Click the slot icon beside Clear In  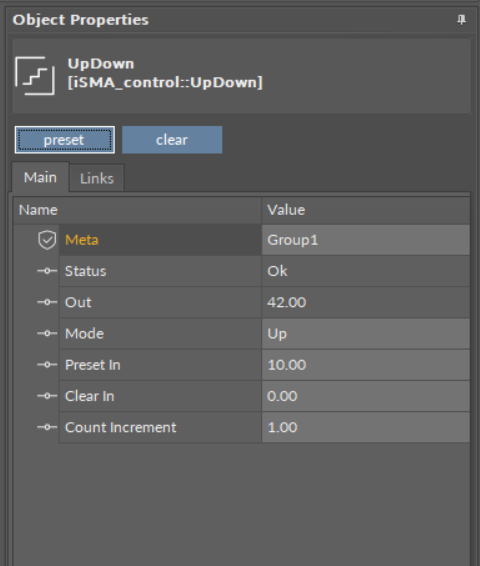tap(47, 396)
